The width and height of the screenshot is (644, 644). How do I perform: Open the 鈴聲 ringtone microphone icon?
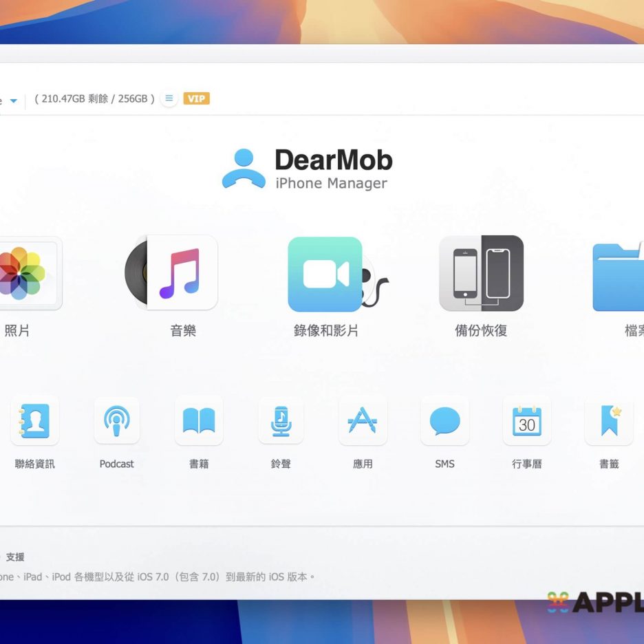(281, 420)
